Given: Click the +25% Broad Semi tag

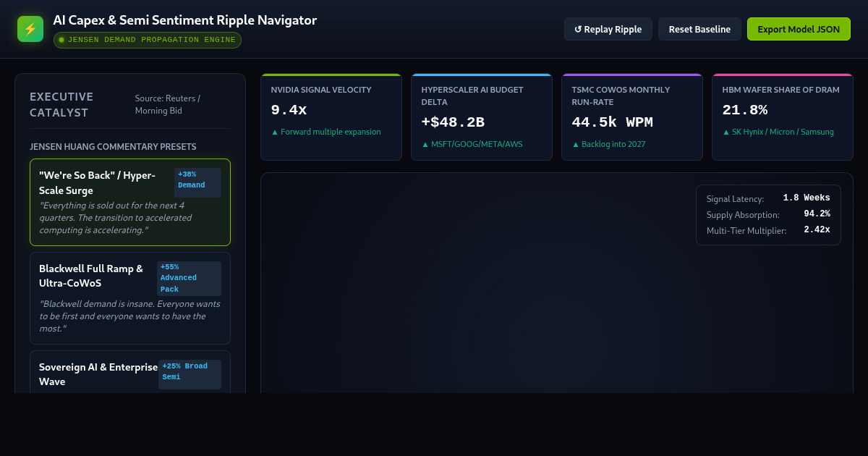Looking at the screenshot, I should [190, 374].
